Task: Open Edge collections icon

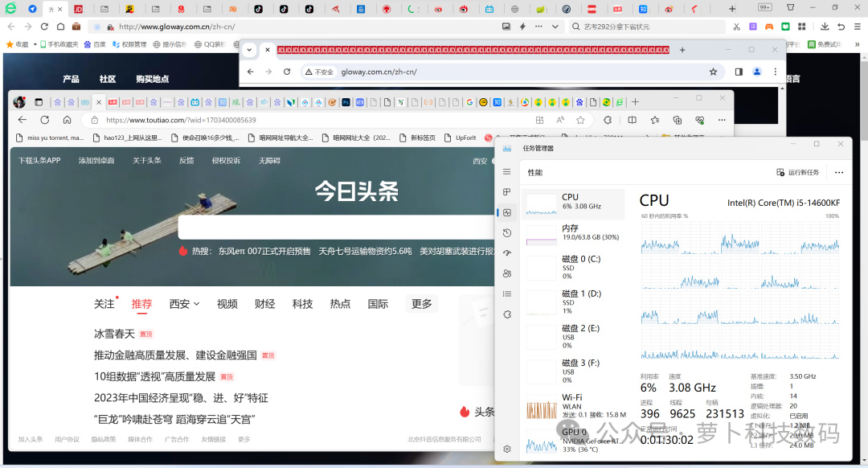Action: click(x=677, y=120)
